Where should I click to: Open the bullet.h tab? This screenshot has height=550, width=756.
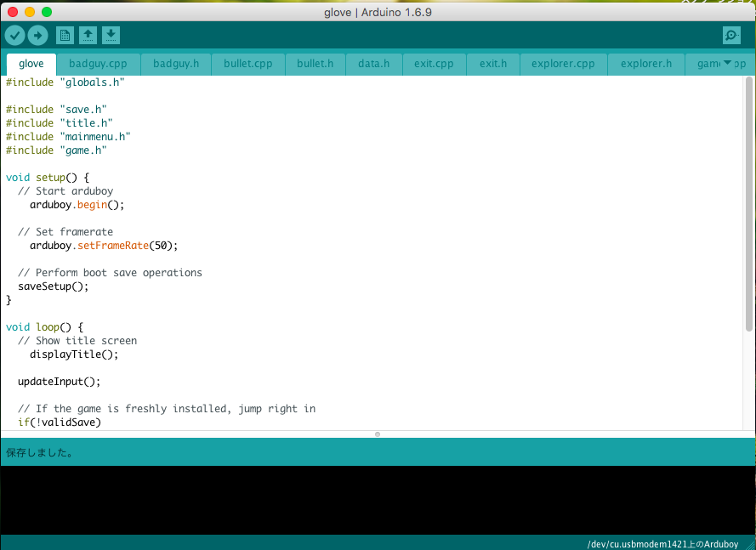[315, 64]
